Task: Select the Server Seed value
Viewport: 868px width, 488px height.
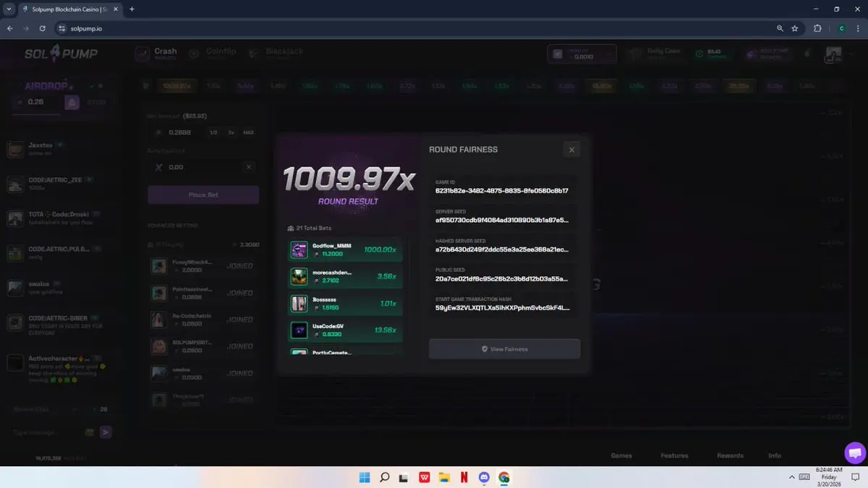Action: [x=501, y=220]
